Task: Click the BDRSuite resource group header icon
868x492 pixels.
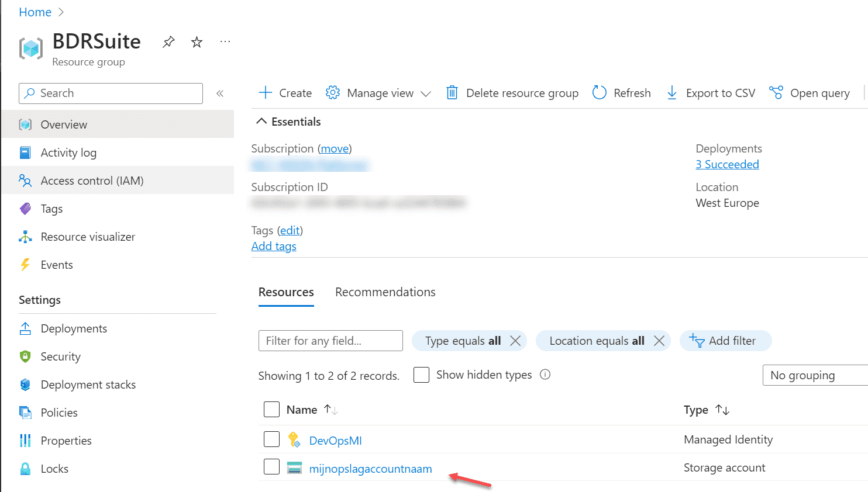Action: tap(31, 48)
